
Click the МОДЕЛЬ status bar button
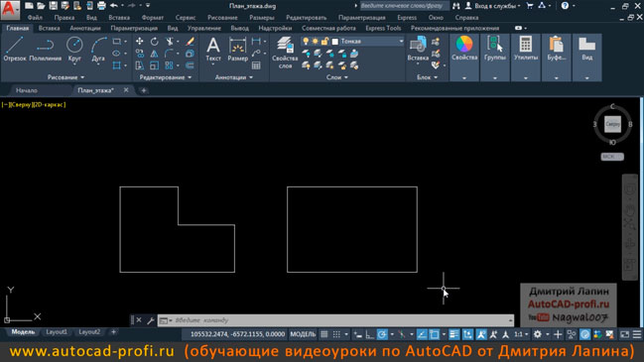(303, 334)
